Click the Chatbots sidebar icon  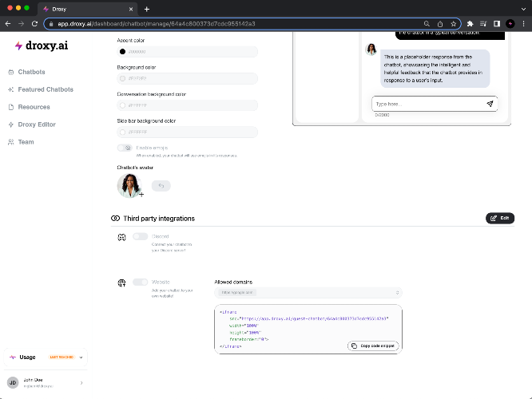tap(11, 72)
